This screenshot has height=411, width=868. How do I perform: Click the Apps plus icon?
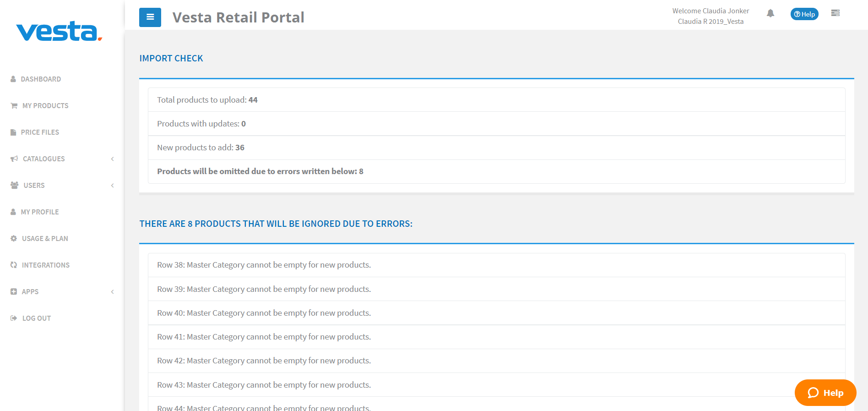(14, 292)
